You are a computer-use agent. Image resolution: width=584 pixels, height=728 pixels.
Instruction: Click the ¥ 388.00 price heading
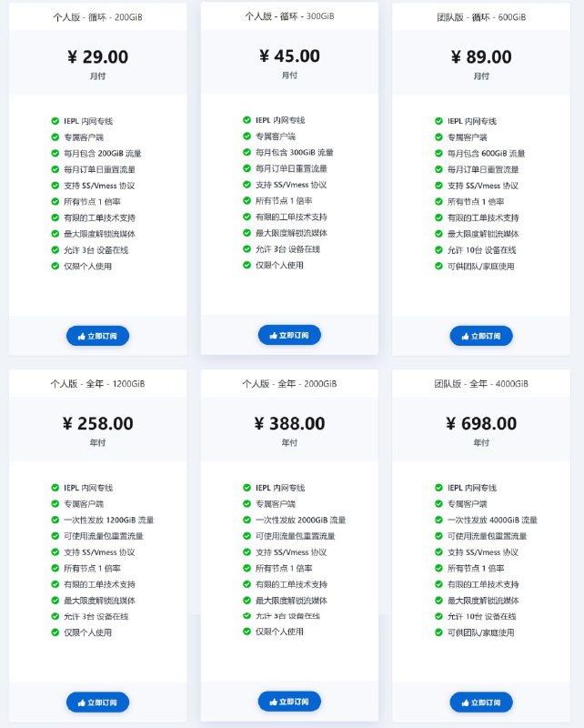[x=289, y=423]
